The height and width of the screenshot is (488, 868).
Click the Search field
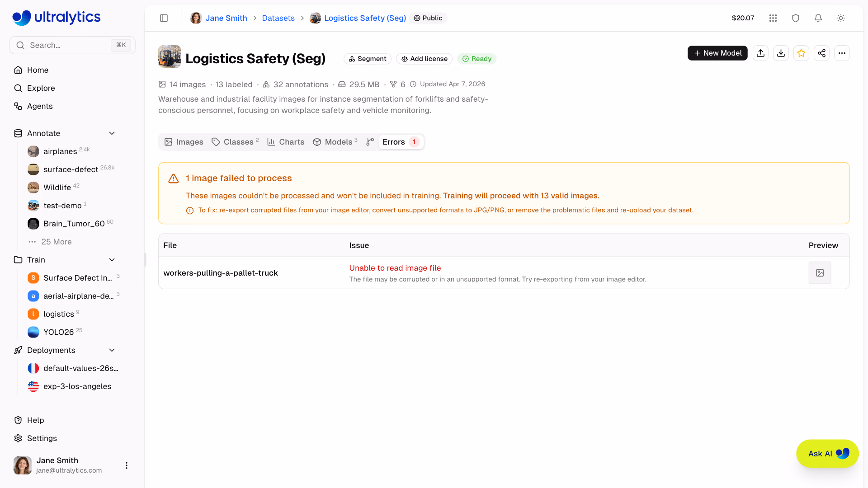pos(72,45)
